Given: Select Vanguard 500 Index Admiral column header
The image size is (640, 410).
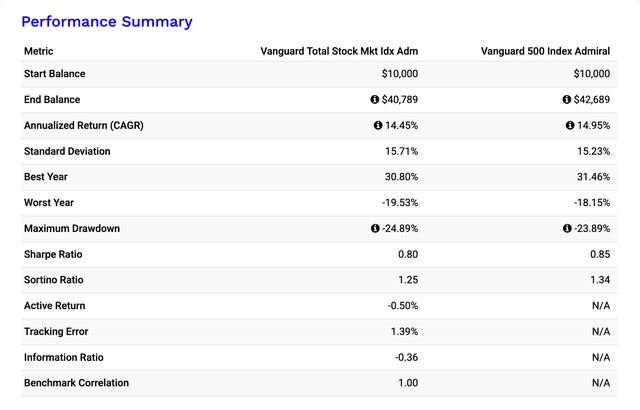Looking at the screenshot, I should click(x=545, y=51).
